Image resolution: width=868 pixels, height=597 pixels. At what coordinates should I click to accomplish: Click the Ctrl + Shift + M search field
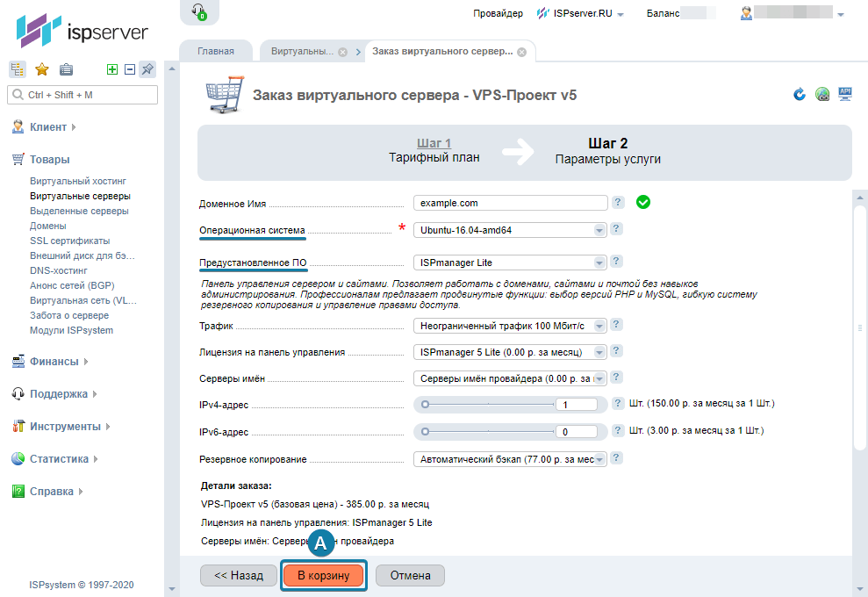tap(82, 95)
